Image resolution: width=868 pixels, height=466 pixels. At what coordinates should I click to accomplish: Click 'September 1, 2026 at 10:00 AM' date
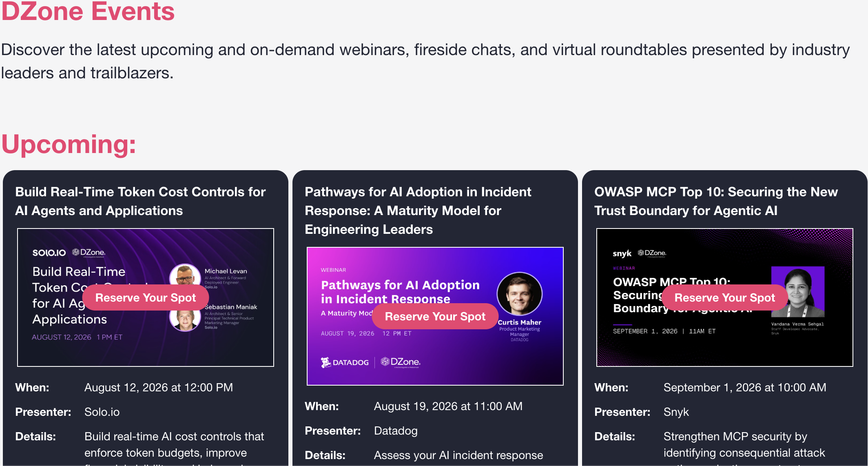[745, 387]
